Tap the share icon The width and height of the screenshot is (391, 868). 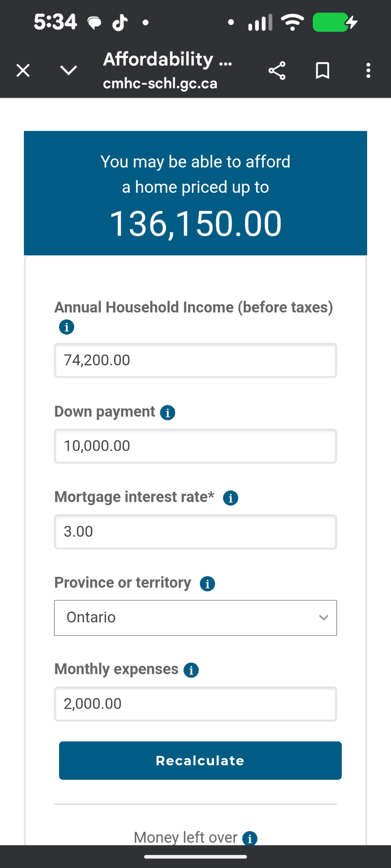277,70
